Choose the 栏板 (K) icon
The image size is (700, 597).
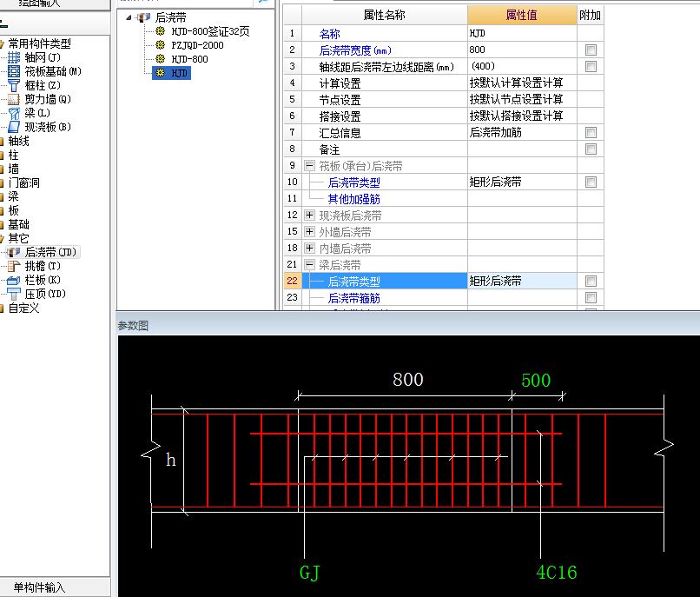point(14,280)
